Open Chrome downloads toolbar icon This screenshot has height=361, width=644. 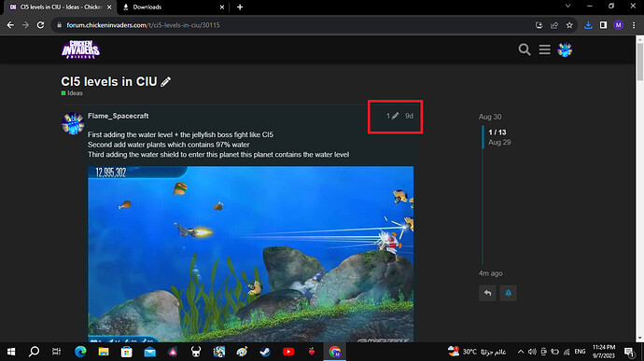pyautogui.click(x=588, y=25)
